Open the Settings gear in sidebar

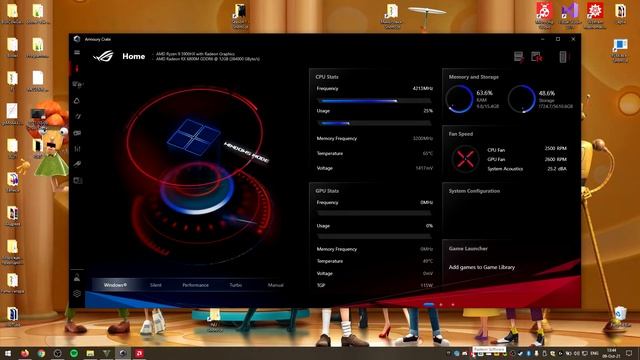tap(77, 293)
